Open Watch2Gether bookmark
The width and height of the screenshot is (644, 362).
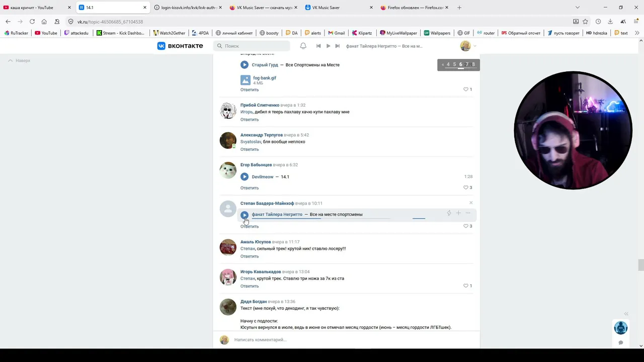coord(169,33)
